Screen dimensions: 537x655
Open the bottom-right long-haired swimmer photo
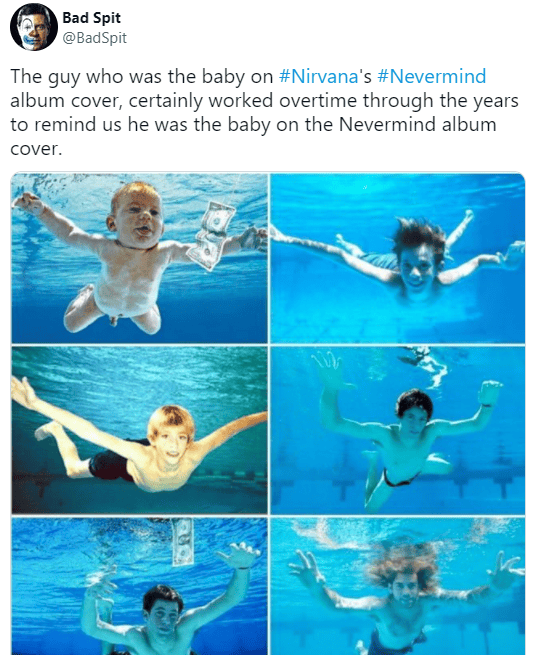[398, 586]
